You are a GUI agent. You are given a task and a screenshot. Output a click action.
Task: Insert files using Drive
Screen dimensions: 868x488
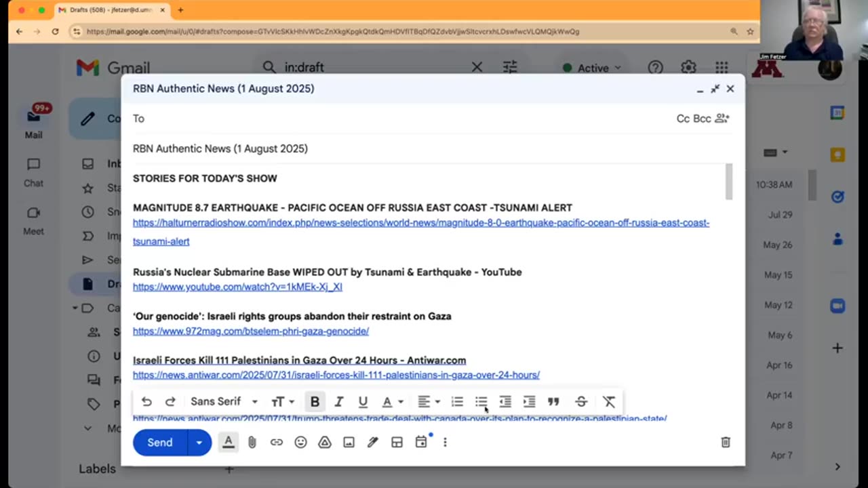coord(325,443)
